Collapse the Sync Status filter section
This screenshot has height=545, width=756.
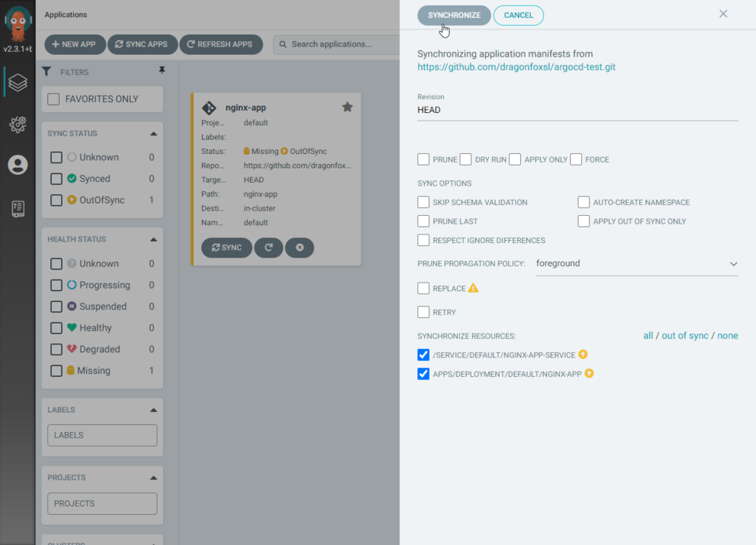pyautogui.click(x=153, y=134)
